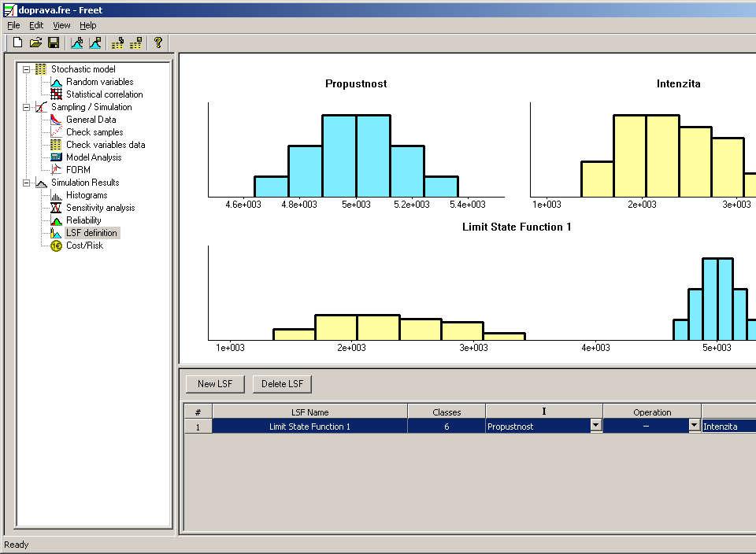756x554 pixels.
Task: Click the New file toolbar icon
Action: tap(17, 42)
